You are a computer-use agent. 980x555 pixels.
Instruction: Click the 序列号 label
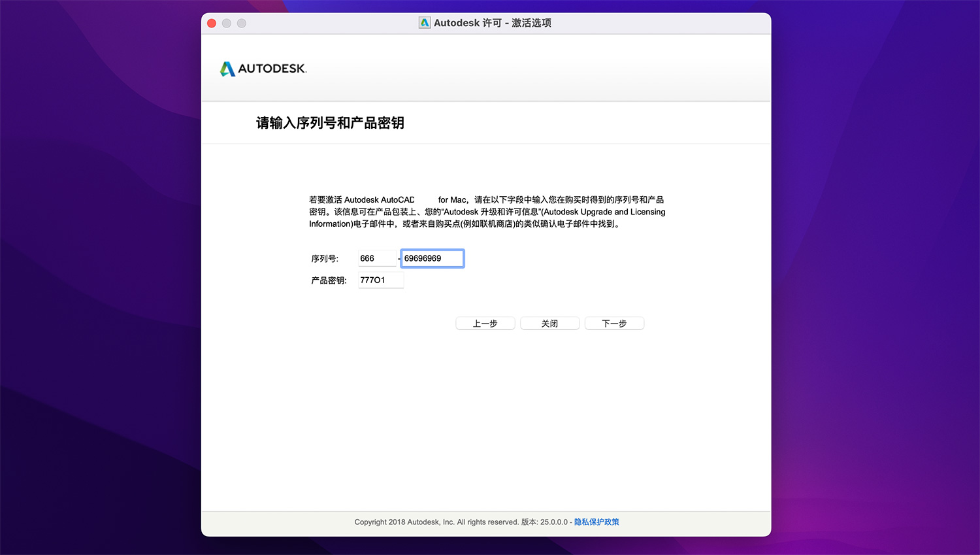tap(325, 259)
